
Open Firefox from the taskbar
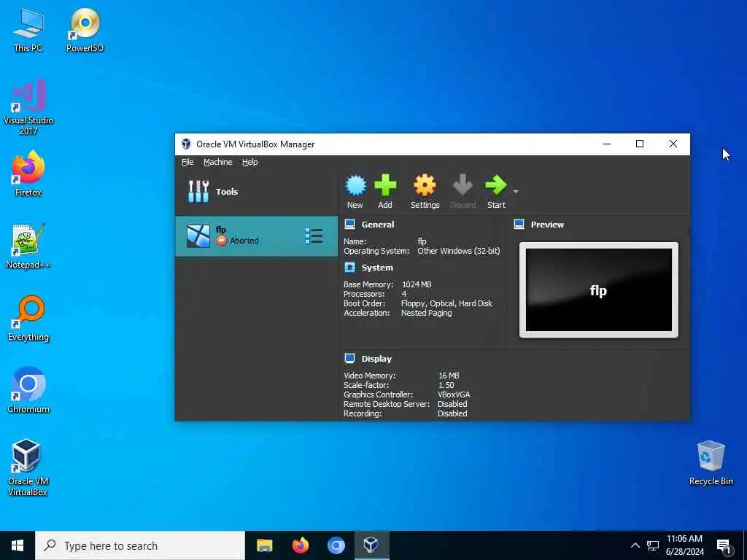pyautogui.click(x=300, y=545)
